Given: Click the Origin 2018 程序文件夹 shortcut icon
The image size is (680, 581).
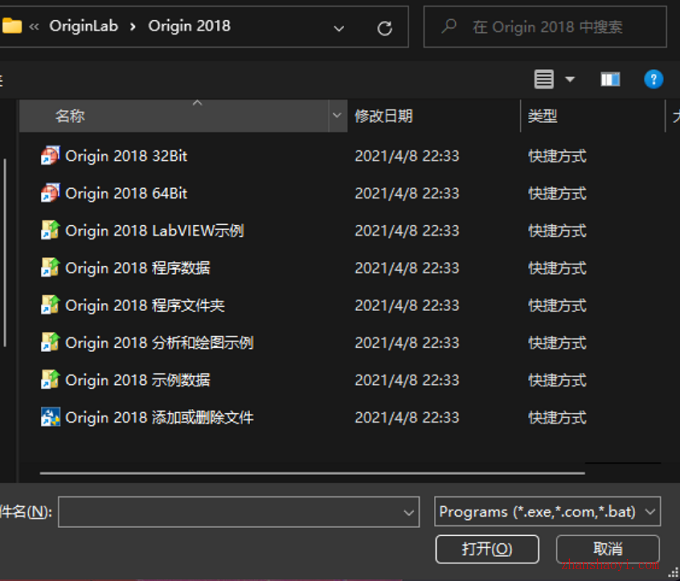Looking at the screenshot, I should pos(50,305).
